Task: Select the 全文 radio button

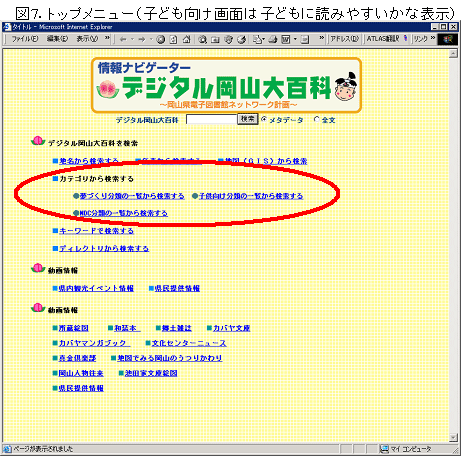Action: (317, 119)
